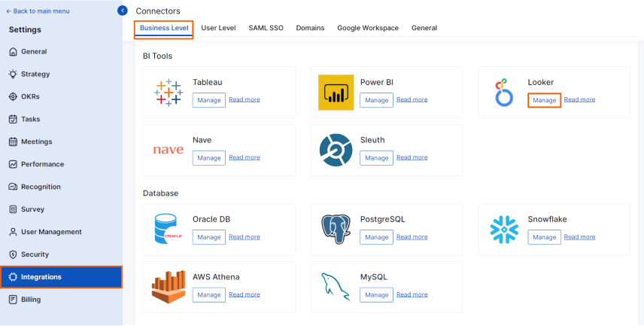Screen dimensions: 644x326
Task: Click the Oracle DB logo
Action: pos(168,229)
